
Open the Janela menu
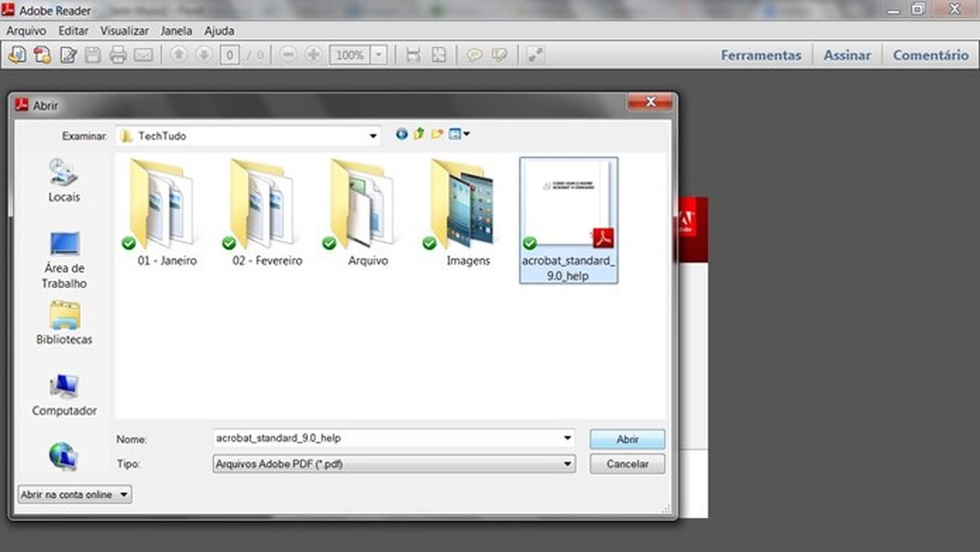[x=176, y=31]
